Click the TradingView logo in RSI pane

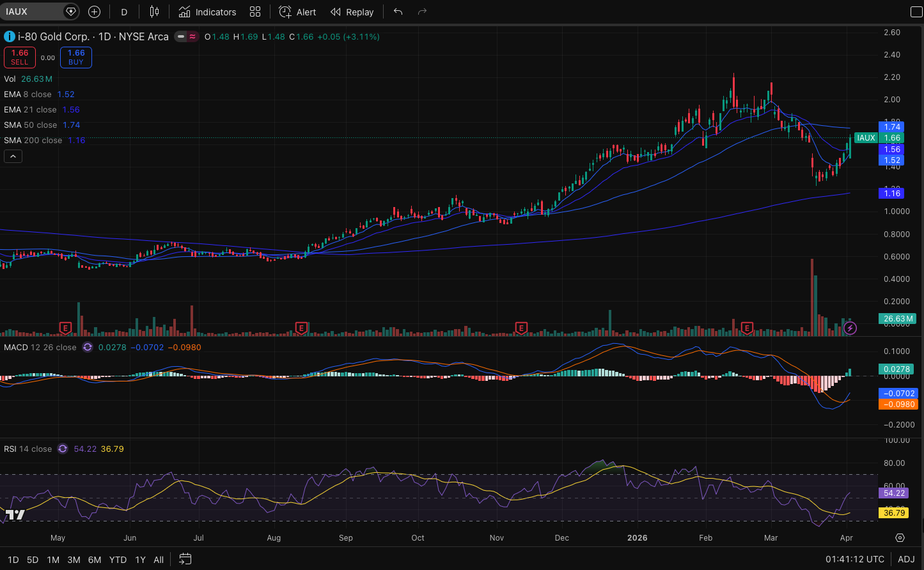pos(16,514)
